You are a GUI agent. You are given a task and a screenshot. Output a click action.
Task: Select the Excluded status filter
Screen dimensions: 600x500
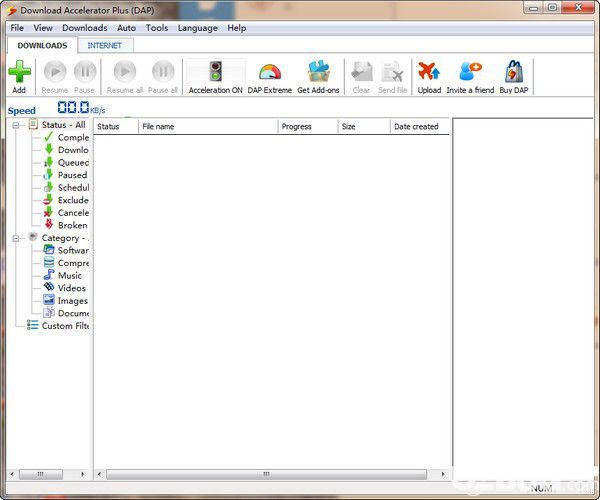73,200
